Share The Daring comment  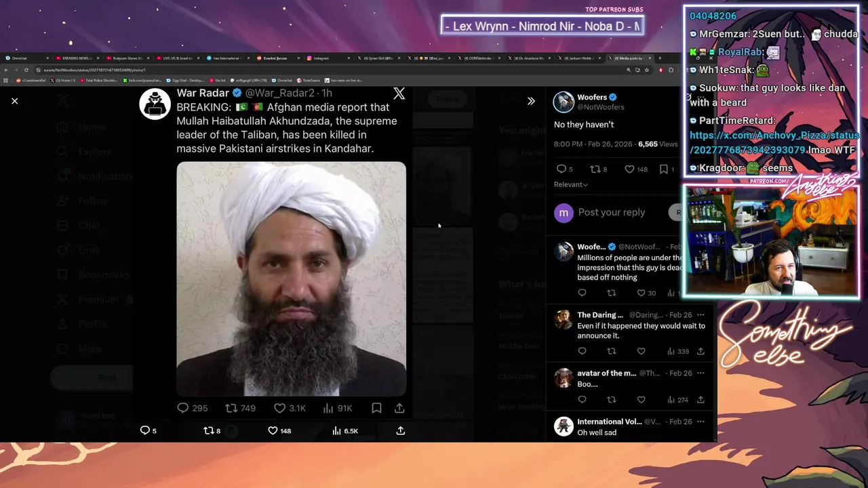tap(701, 351)
